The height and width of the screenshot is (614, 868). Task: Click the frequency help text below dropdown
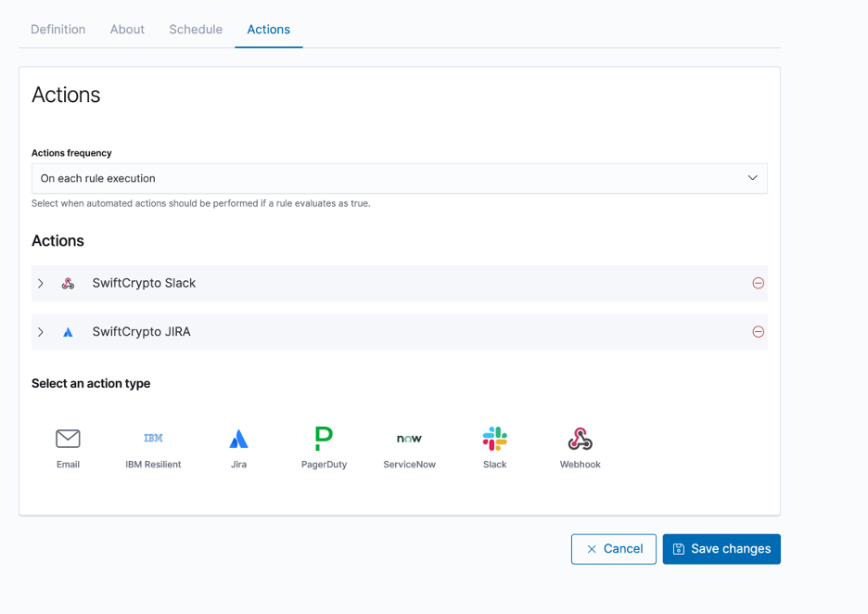[201, 203]
